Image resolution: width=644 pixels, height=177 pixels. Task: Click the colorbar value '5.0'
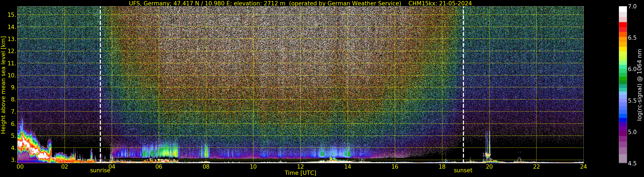pyautogui.click(x=632, y=132)
